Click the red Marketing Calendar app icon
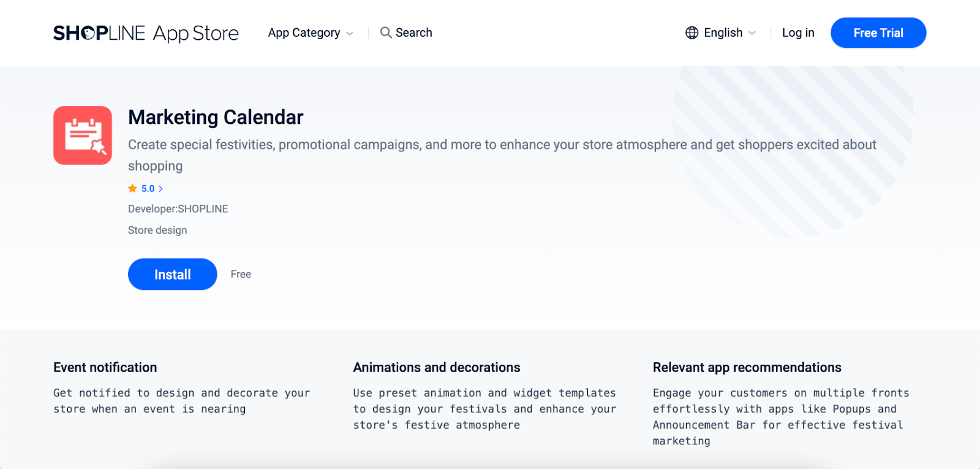Viewport: 980px width, 469px height. click(83, 135)
